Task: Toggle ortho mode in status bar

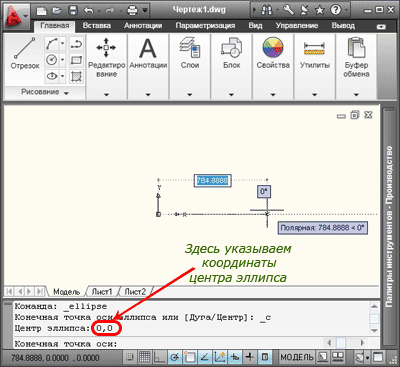Action: click(159, 357)
